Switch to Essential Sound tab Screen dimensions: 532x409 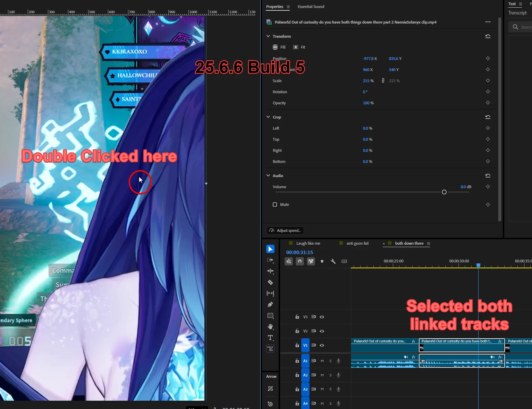pyautogui.click(x=311, y=7)
